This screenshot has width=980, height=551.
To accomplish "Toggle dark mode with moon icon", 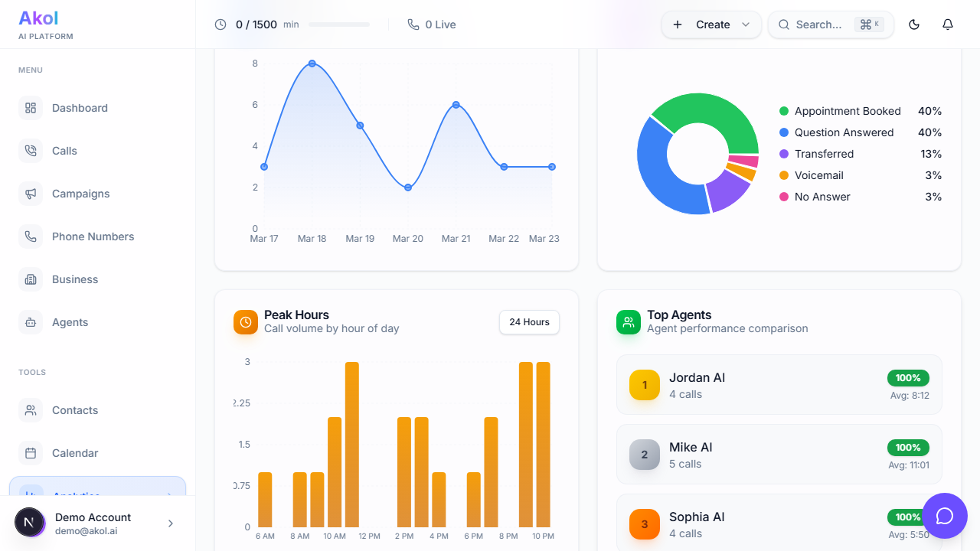I will [x=914, y=24].
